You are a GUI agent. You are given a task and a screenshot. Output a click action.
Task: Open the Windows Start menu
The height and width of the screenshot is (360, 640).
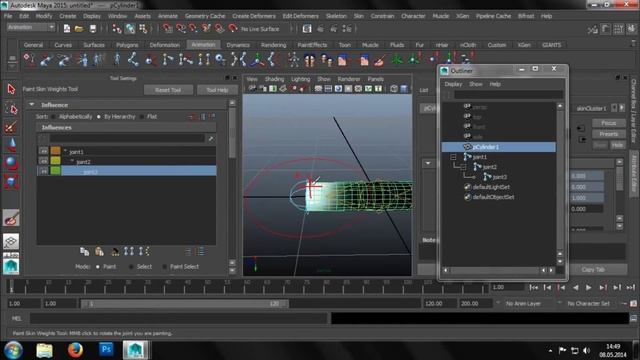13,350
